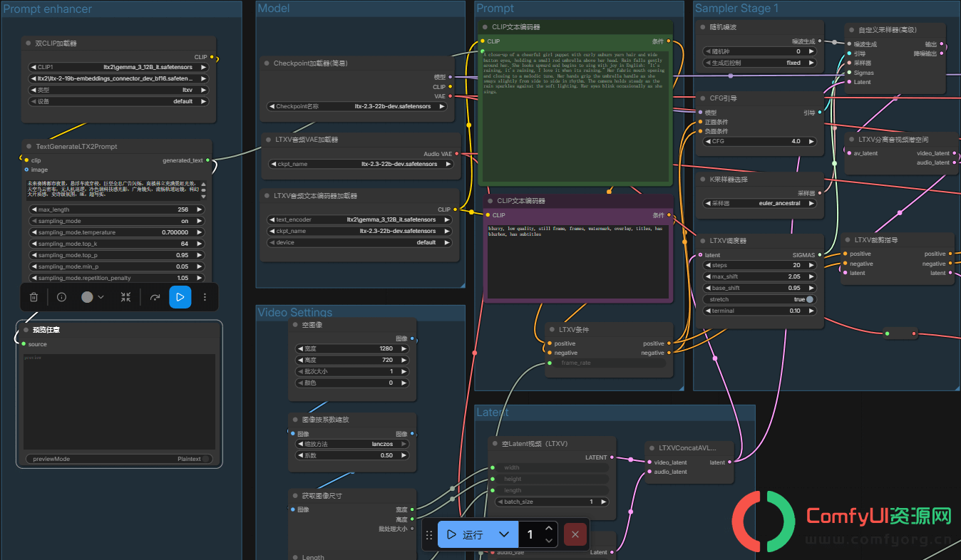The height and width of the screenshot is (560, 961).
Task: Expand the run mode dropdown chevron
Action: coord(504,534)
